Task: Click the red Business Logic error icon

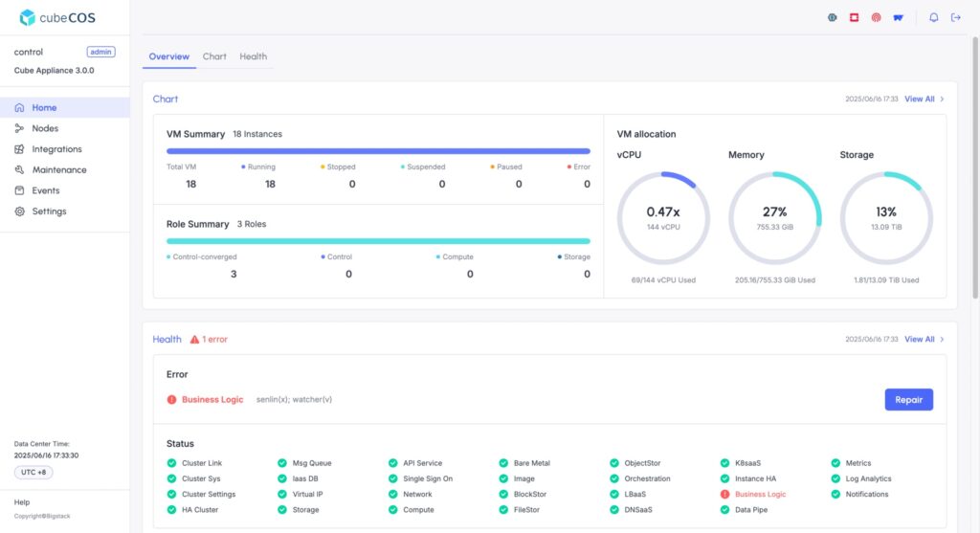Action: [172, 400]
